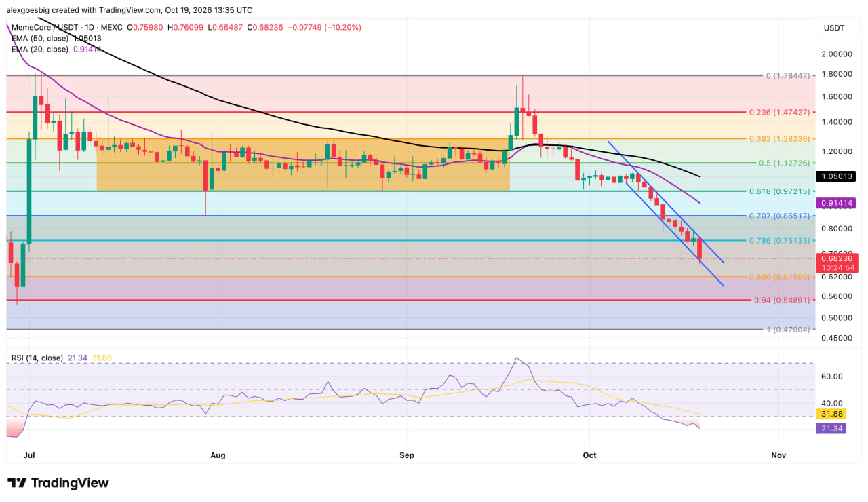The image size is (868, 502).
Task: Click the Nov label on time axis
Action: [x=778, y=455]
